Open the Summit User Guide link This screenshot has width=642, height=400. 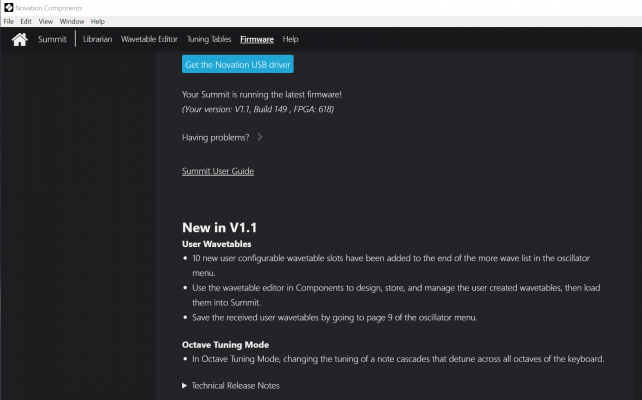pyautogui.click(x=218, y=171)
